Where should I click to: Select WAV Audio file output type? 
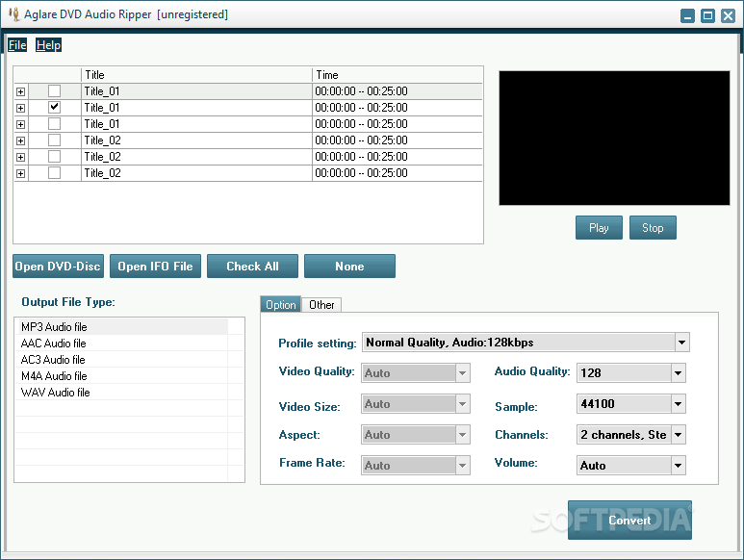coord(122,393)
